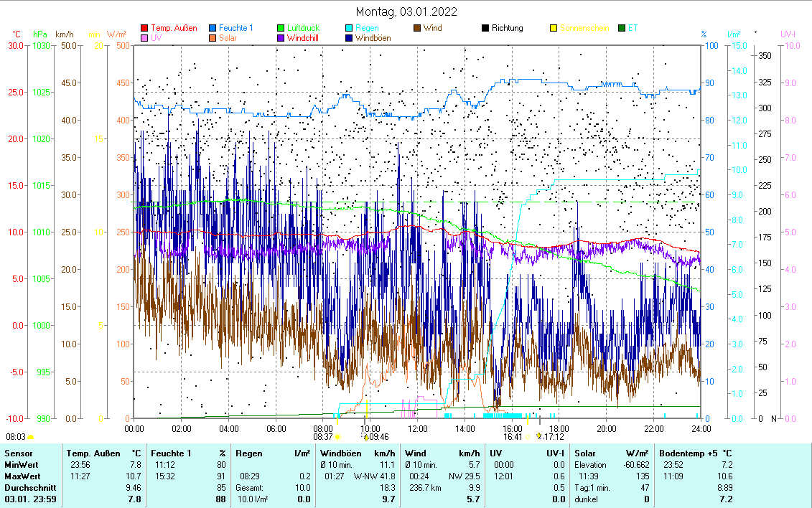Screen dimensions: 812x508
Task: Click the purple Windchill legend square
Action: 281,38
